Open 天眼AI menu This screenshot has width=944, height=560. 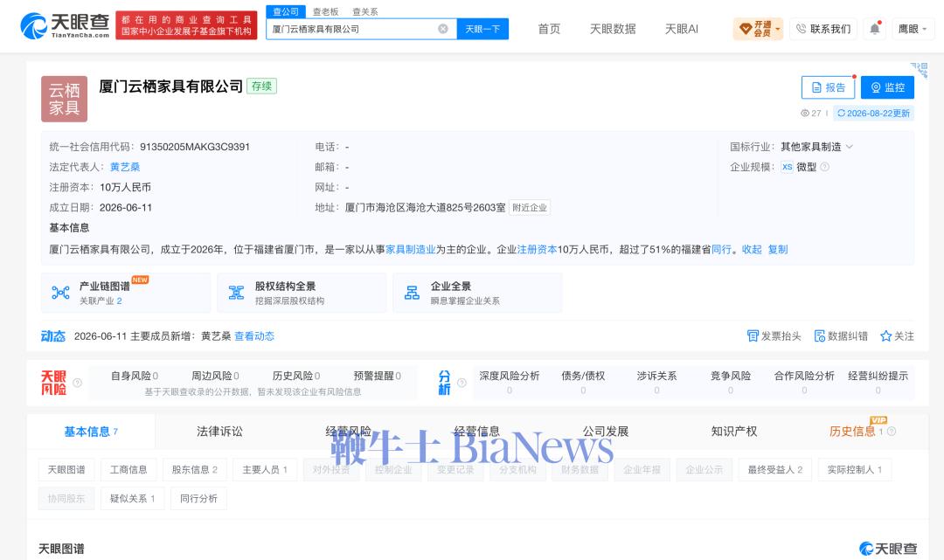tap(682, 29)
